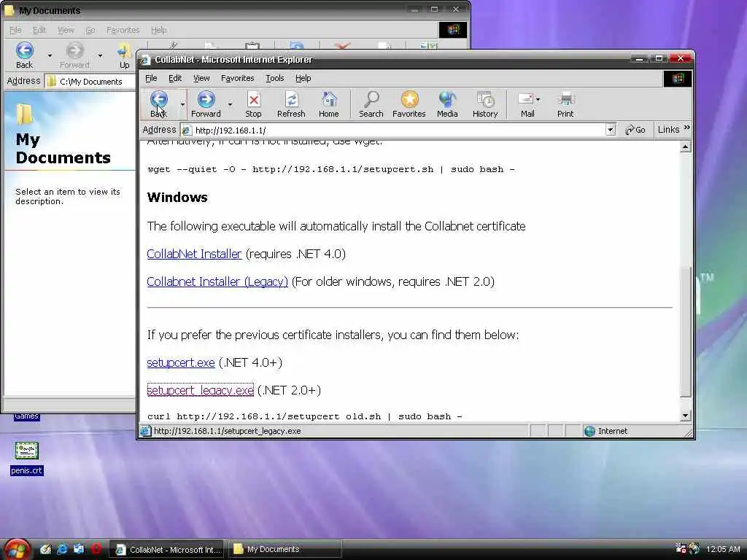Screen dimensions: 747x560
Task: Launch Internet Explorer from Quick Launch
Action: point(62,549)
